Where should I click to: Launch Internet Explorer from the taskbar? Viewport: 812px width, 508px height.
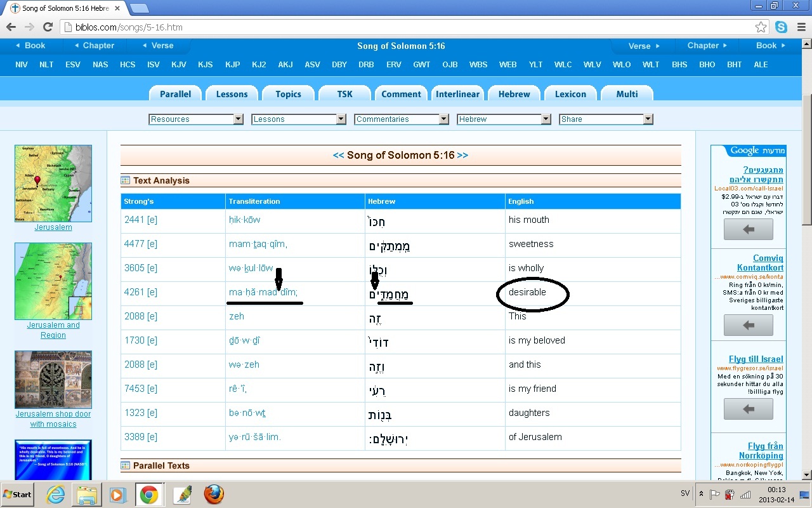click(56, 494)
